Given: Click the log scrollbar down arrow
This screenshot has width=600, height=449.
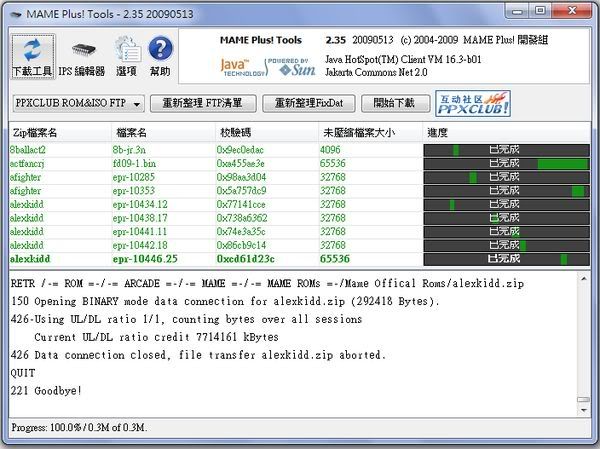Looking at the screenshot, I should click(584, 410).
